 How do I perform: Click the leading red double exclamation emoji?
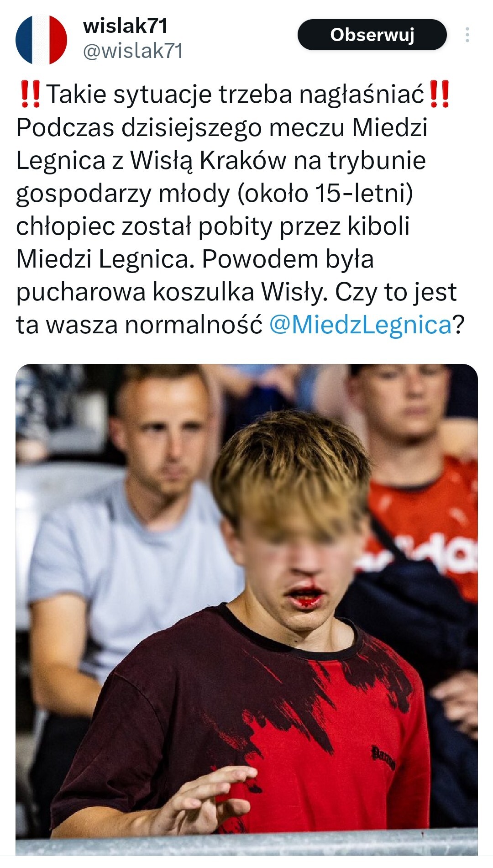31,94
